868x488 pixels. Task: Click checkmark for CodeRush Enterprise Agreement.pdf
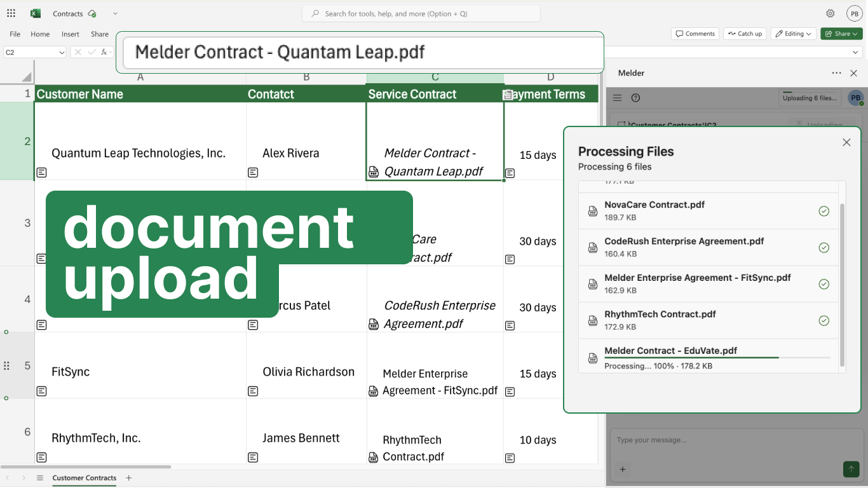824,247
